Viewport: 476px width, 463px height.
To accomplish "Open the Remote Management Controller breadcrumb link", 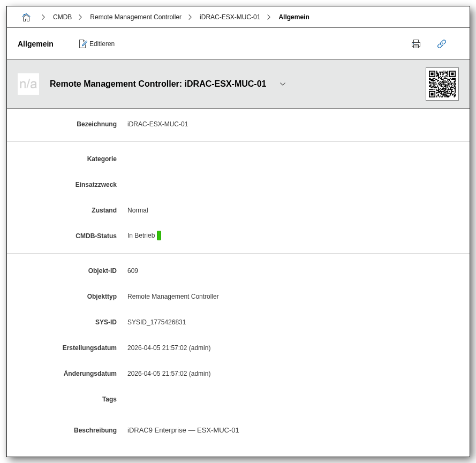I will coord(135,17).
